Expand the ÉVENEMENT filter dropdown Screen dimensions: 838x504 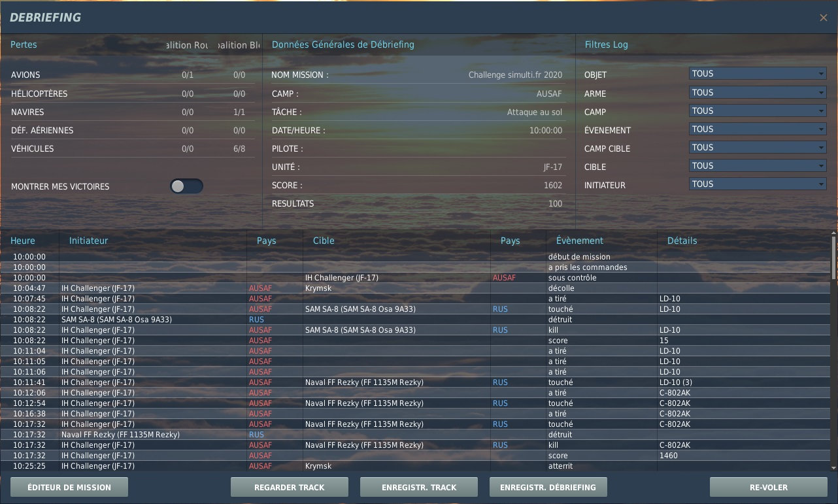pyautogui.click(x=758, y=129)
